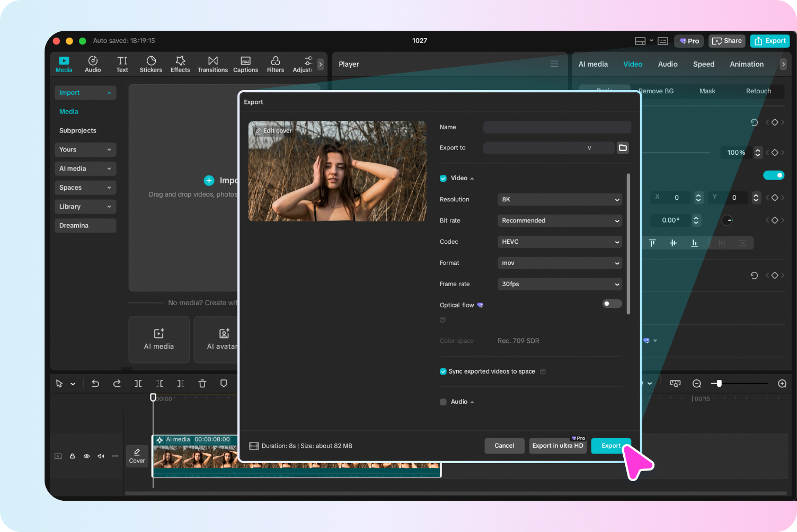Open the Resolution dropdown showing 8K
Viewport: 797px width, 532px height.
(559, 199)
